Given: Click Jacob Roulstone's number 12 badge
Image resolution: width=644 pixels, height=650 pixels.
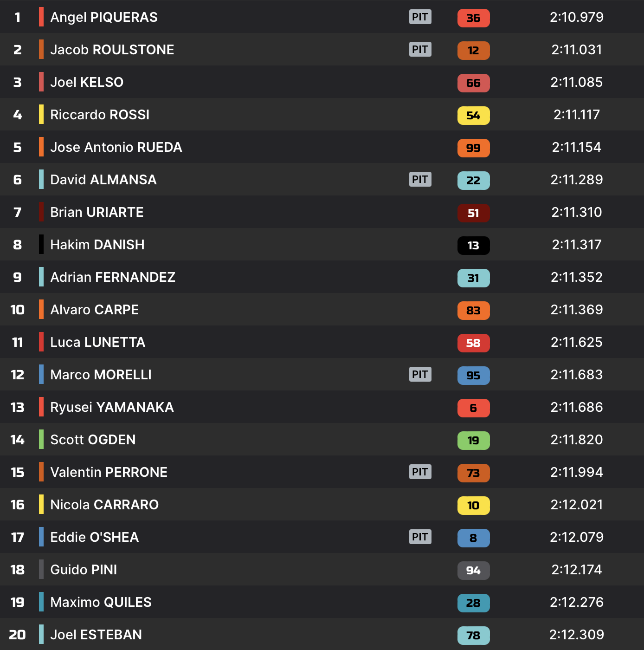Looking at the screenshot, I should tap(473, 51).
